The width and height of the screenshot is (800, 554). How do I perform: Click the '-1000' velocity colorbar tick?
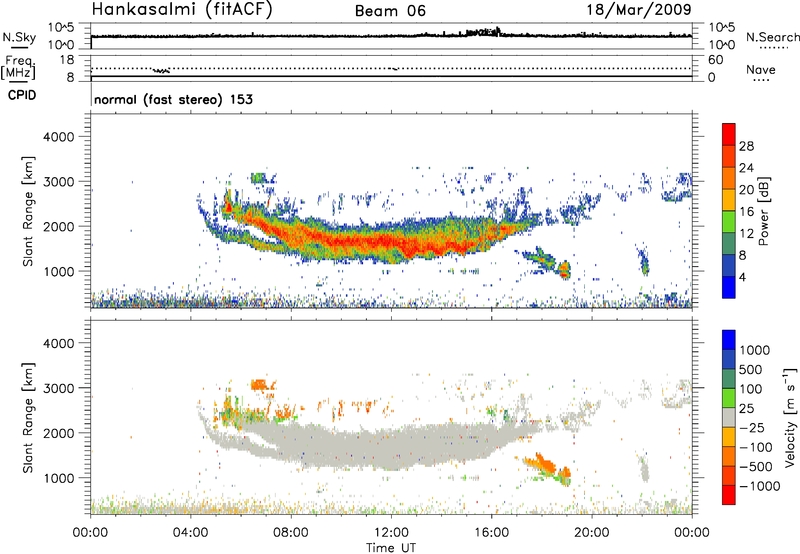click(x=759, y=486)
